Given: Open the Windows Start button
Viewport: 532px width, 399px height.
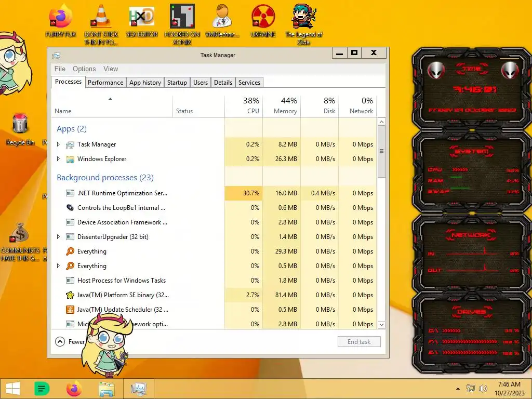Looking at the screenshot, I should (x=13, y=389).
